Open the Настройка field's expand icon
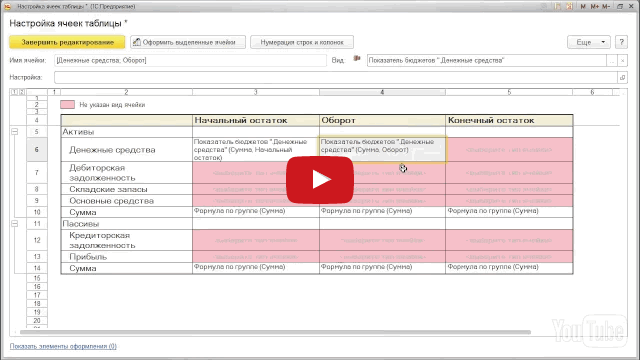Viewport: 640px width, 360px height. [x=622, y=77]
